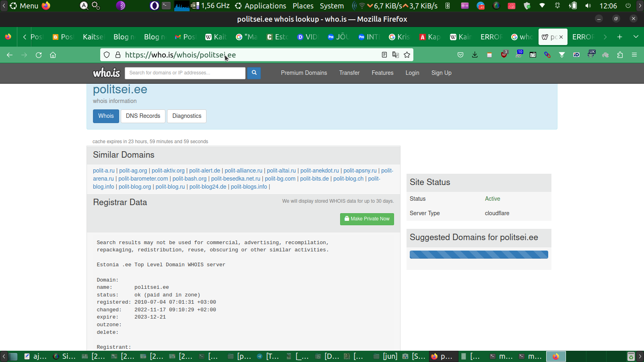List all tabs with the dropdown arrow
Image resolution: width=644 pixels, height=362 pixels.
point(636,37)
